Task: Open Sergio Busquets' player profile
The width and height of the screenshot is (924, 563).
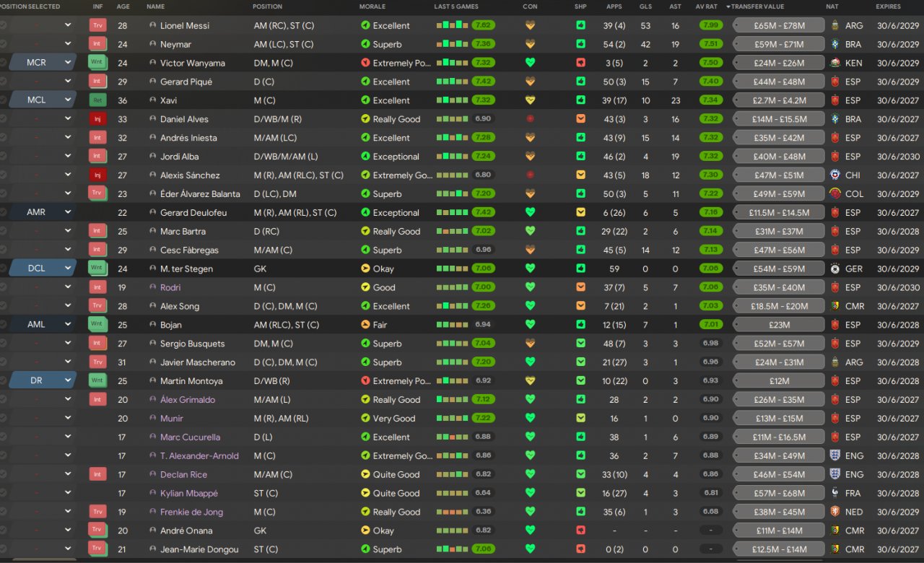Action: pyautogui.click(x=192, y=344)
